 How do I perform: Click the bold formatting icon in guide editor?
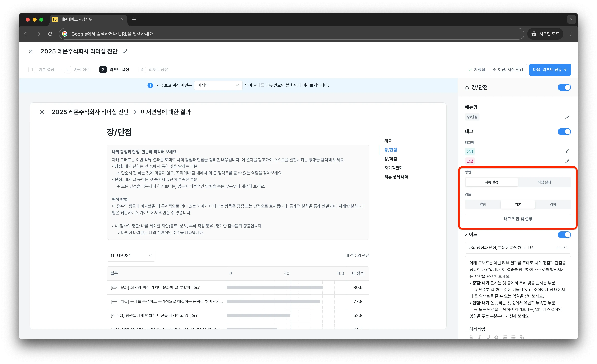pos(471,337)
